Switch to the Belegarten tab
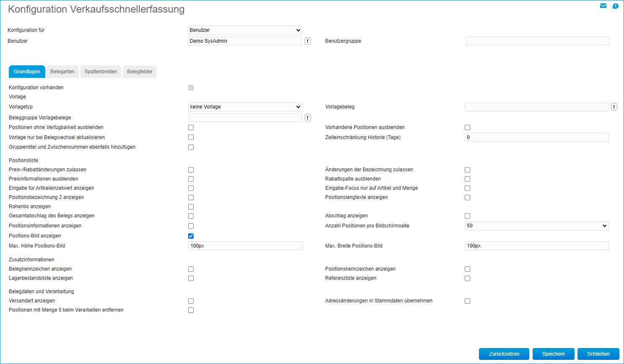Viewport: 624px width, 364px height. coord(62,72)
